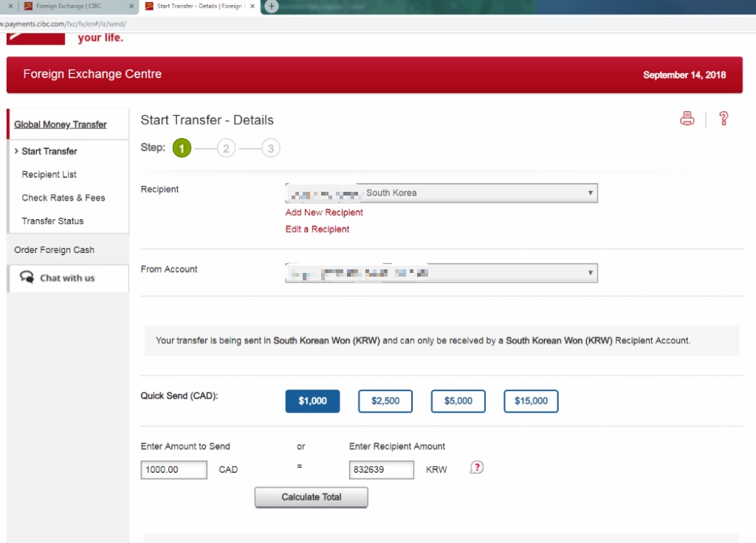Select $2,500 quick send

385,401
